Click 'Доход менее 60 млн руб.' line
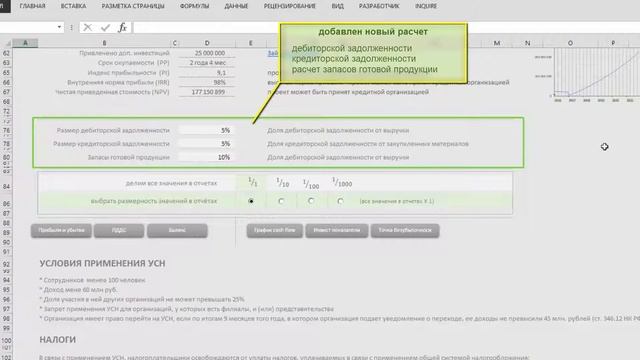640x360 pixels. [78, 290]
